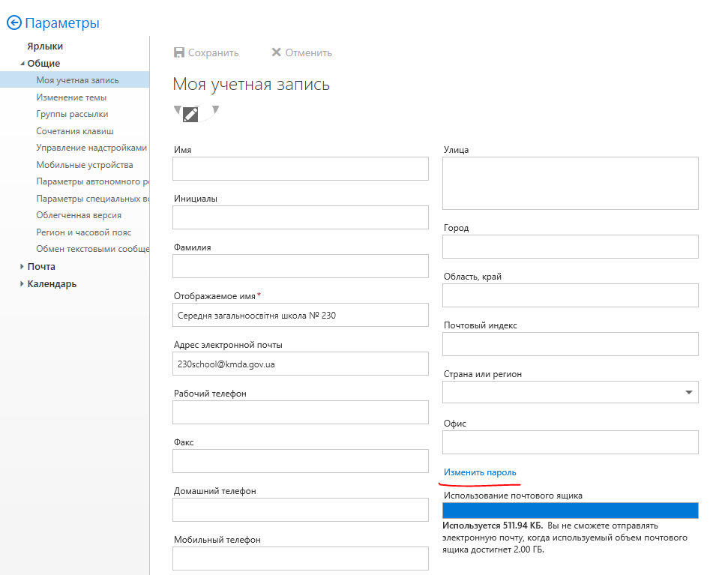Collapse the Общие tree section

[x=22, y=64]
